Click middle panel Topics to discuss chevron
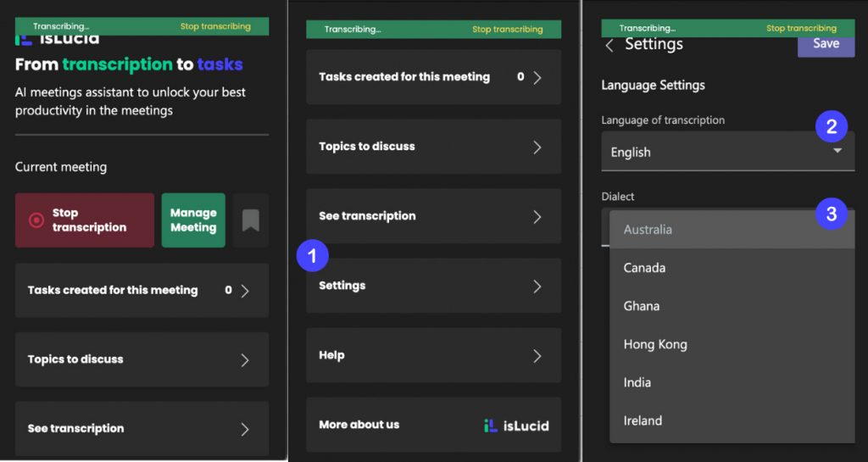The width and height of the screenshot is (868, 462). point(537,148)
